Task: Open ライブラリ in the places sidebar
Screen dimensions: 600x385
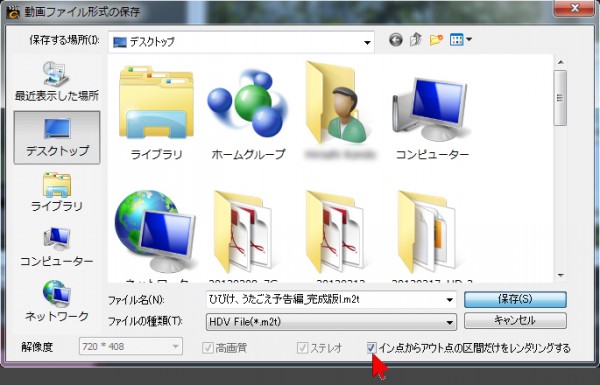Action: pyautogui.click(x=57, y=192)
